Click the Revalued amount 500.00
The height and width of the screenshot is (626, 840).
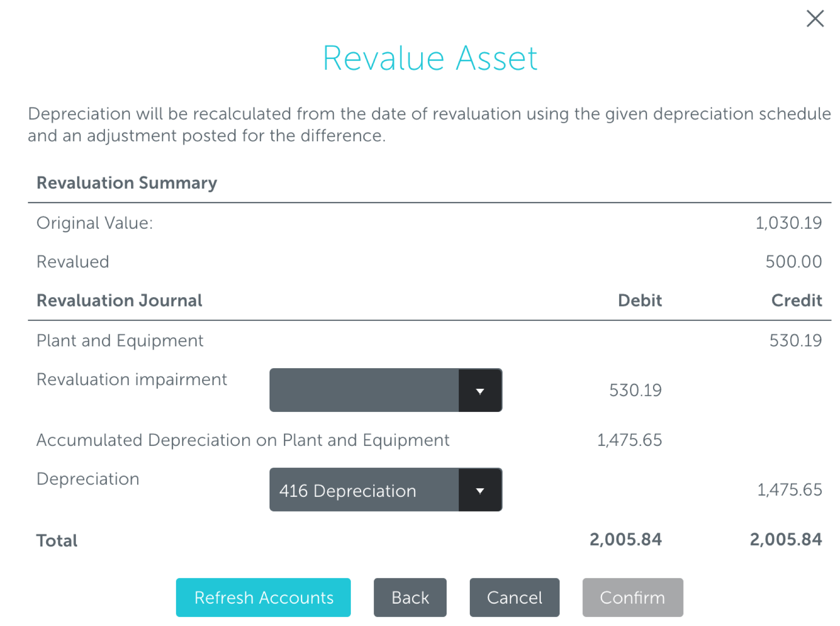[794, 261]
